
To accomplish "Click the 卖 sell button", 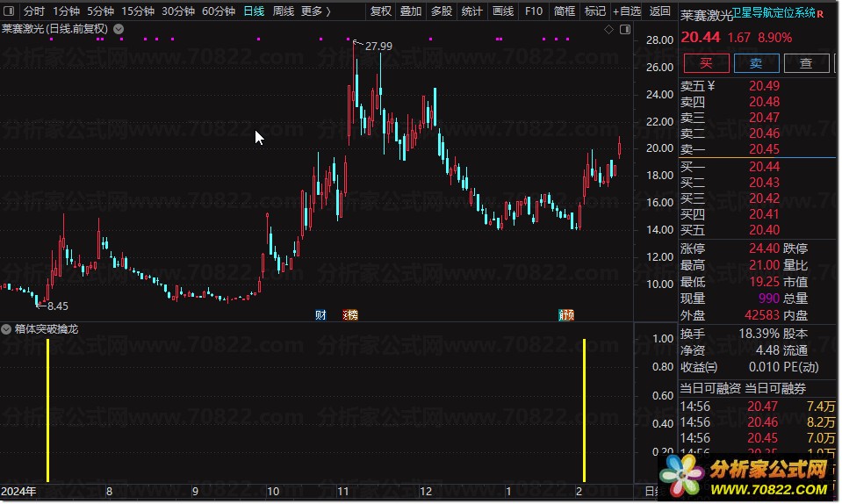I will coord(756,63).
